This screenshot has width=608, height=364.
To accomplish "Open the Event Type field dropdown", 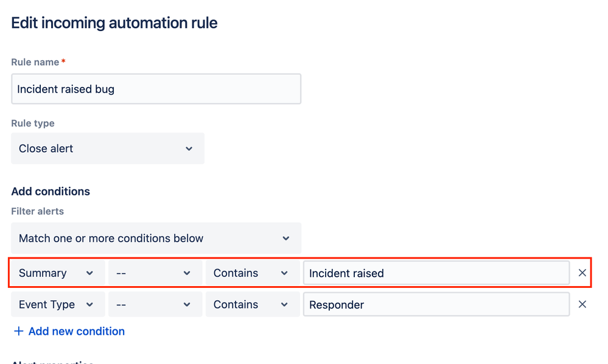I will (x=58, y=304).
